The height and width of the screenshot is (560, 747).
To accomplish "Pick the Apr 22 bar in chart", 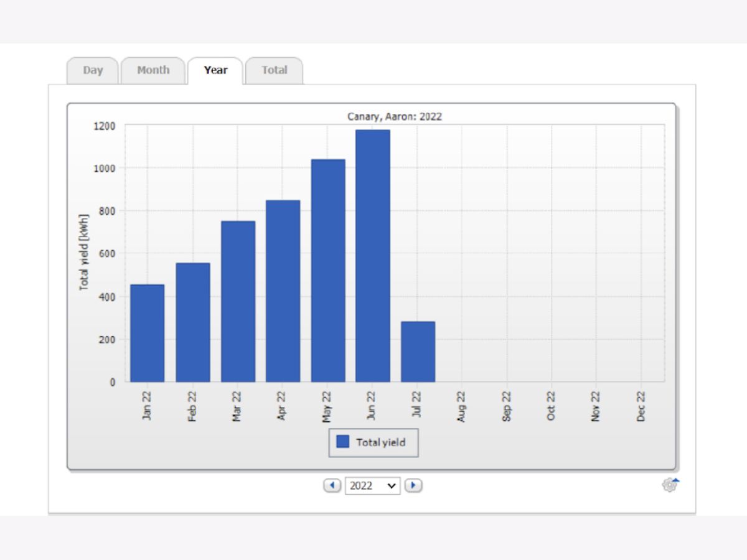I will 283,291.
